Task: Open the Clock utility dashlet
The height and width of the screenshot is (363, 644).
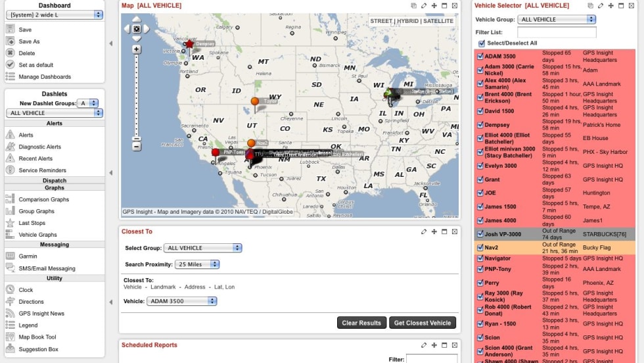Action: pyautogui.click(x=11, y=289)
